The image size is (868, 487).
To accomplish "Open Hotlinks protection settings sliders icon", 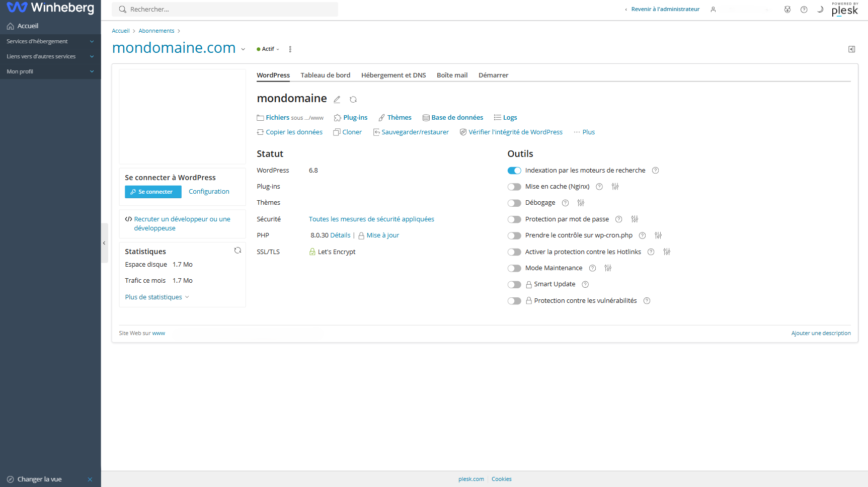I will coord(667,252).
